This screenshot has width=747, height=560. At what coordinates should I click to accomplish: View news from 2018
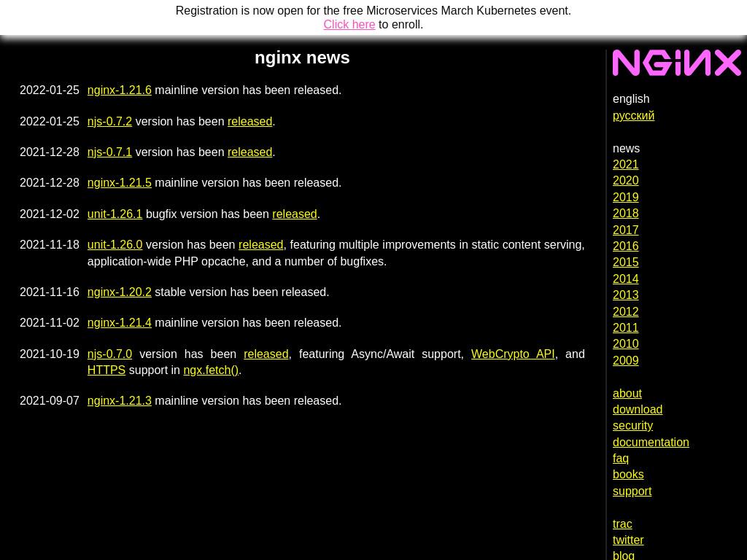[625, 214]
